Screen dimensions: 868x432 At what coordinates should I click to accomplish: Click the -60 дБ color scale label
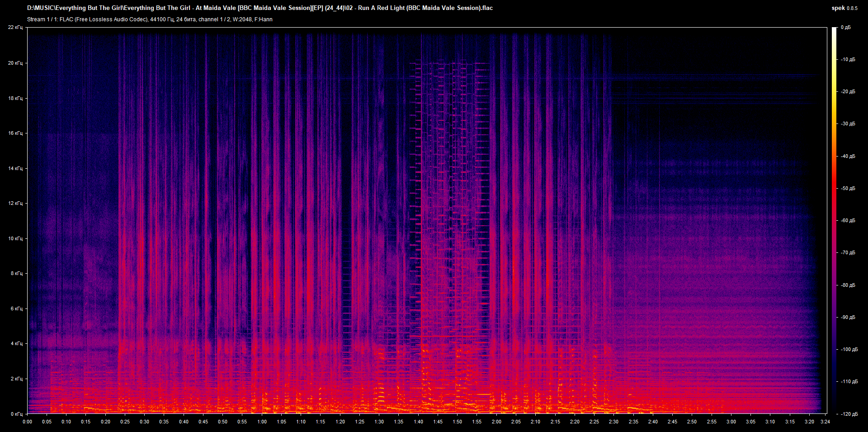click(847, 220)
